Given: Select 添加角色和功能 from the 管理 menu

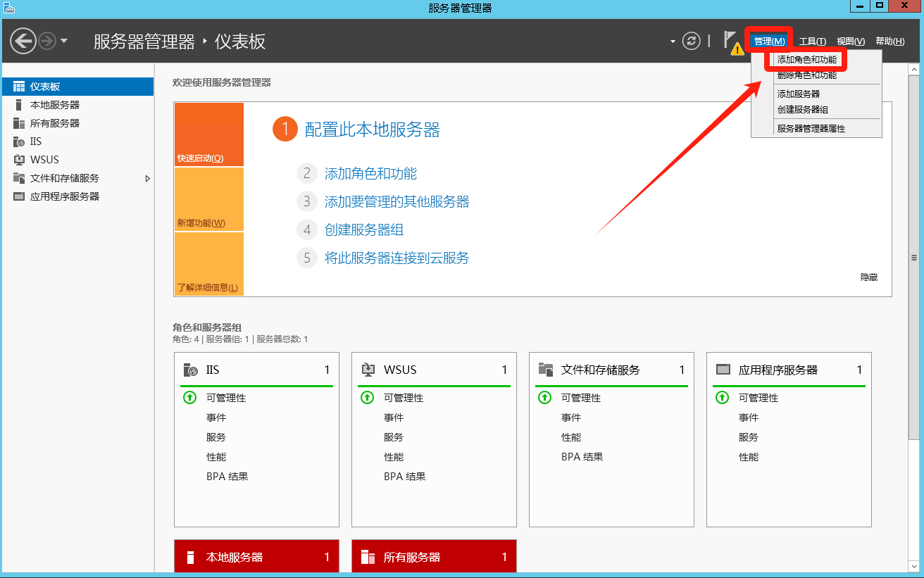Looking at the screenshot, I should pyautogui.click(x=807, y=60).
